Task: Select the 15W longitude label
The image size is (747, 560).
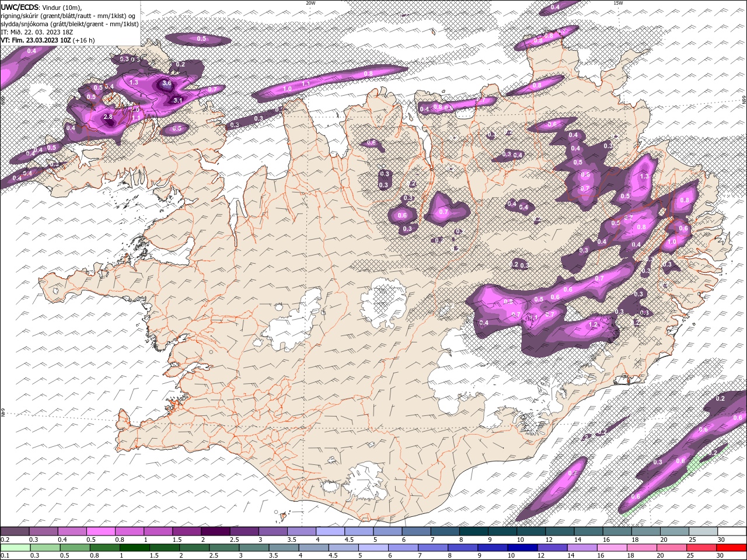Action: point(618,3)
